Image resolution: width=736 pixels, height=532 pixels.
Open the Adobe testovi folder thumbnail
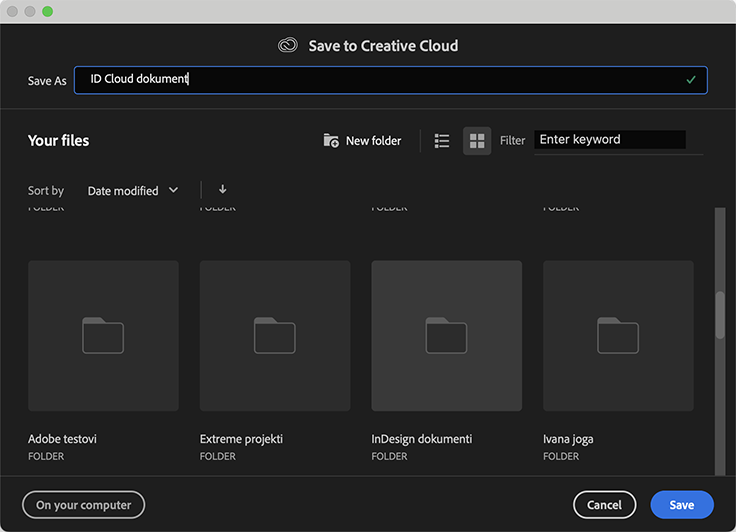click(103, 335)
